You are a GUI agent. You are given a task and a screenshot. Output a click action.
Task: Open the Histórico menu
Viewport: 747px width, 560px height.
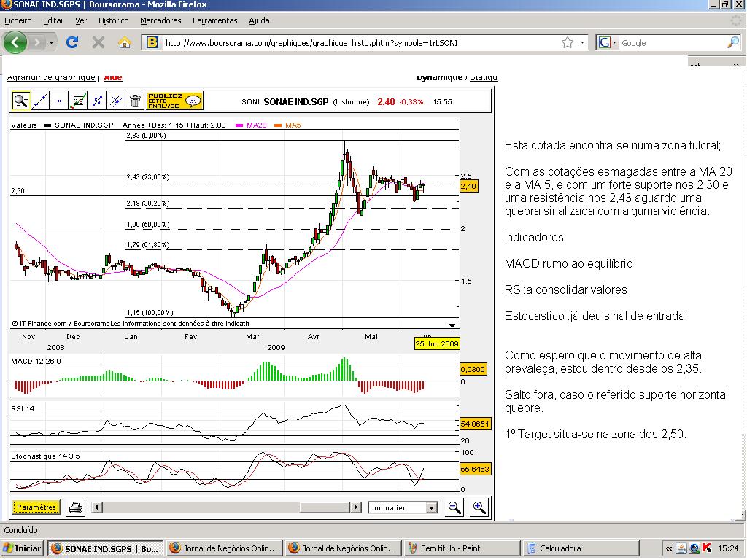pos(113,20)
